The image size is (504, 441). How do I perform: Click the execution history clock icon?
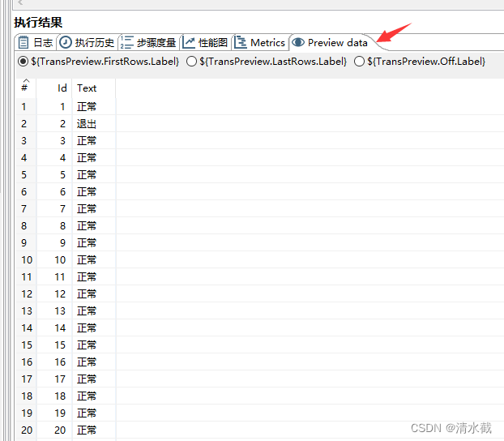coord(66,42)
